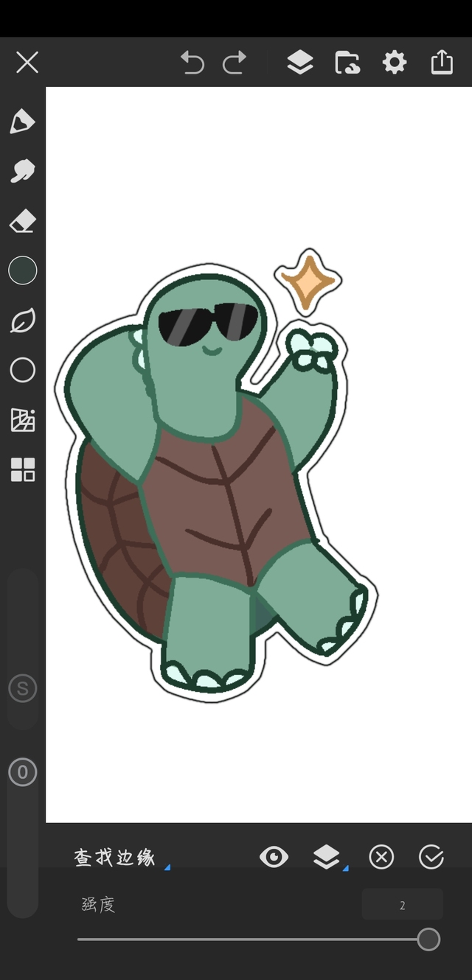Select the Eraser tool
This screenshot has height=980, width=472.
coord(22,221)
